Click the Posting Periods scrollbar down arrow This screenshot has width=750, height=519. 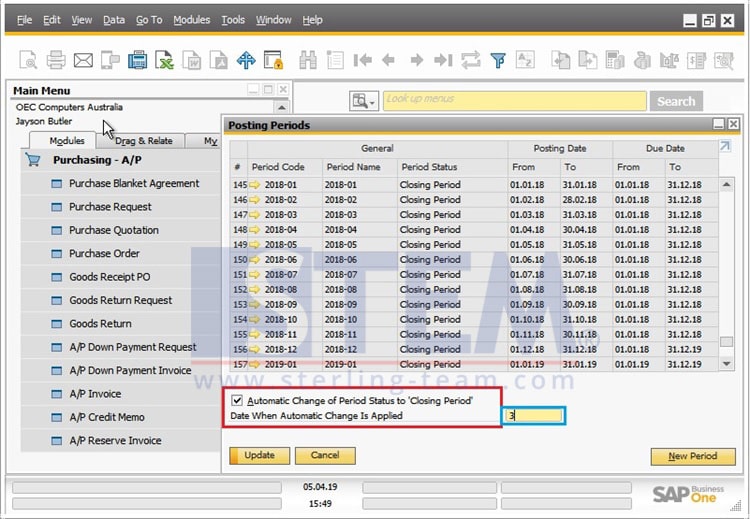tap(727, 364)
